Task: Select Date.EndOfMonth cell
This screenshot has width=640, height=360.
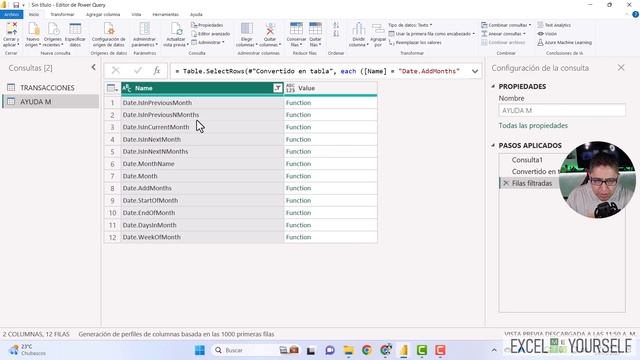Action: click(x=202, y=213)
